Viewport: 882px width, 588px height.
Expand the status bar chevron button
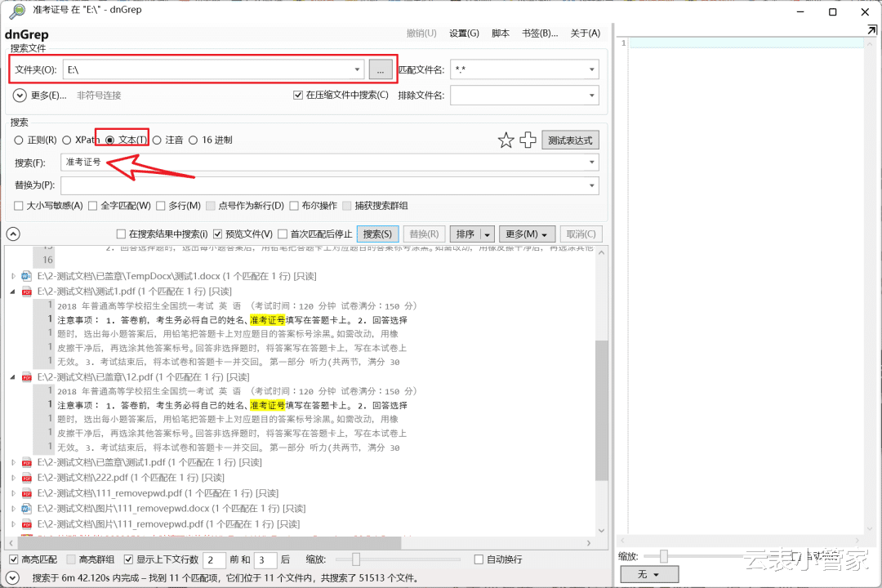tap(11, 578)
